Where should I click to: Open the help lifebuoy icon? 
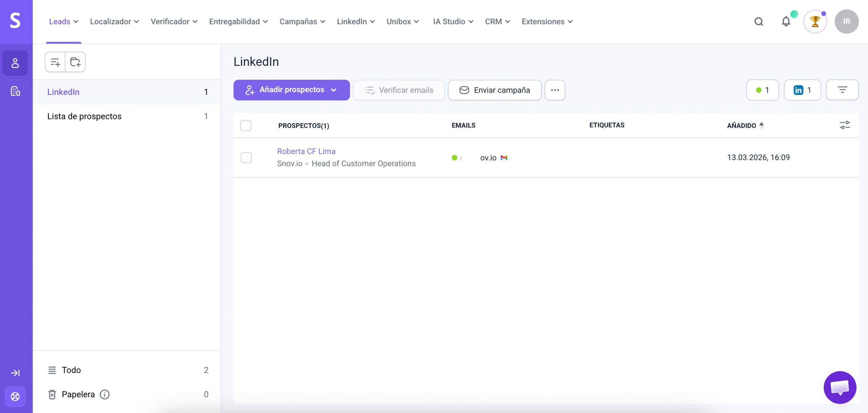click(x=15, y=396)
